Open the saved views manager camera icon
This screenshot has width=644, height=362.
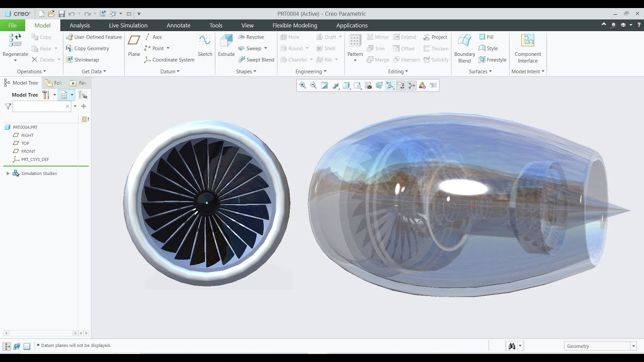(x=368, y=85)
